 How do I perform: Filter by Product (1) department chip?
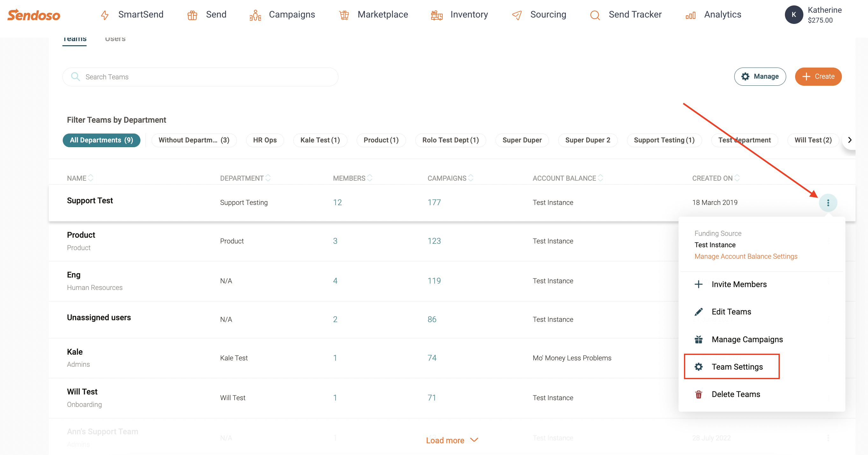tap(381, 140)
